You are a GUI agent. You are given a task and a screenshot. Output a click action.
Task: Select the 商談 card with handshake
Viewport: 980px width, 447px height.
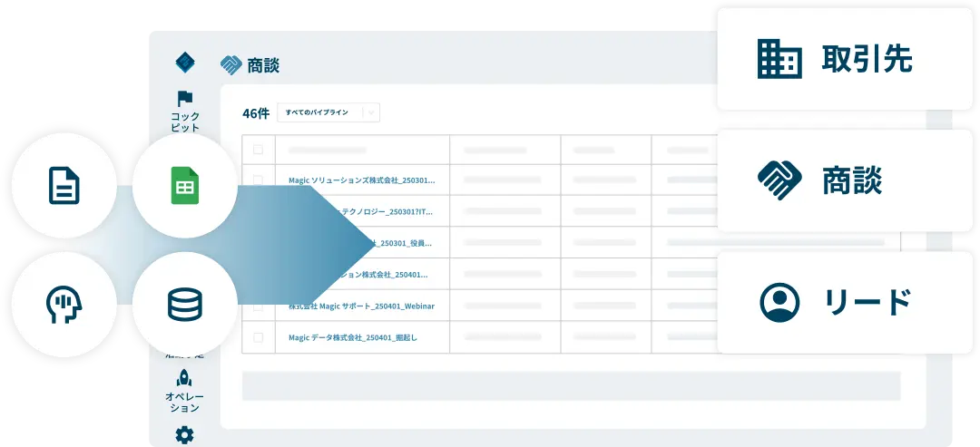(844, 180)
